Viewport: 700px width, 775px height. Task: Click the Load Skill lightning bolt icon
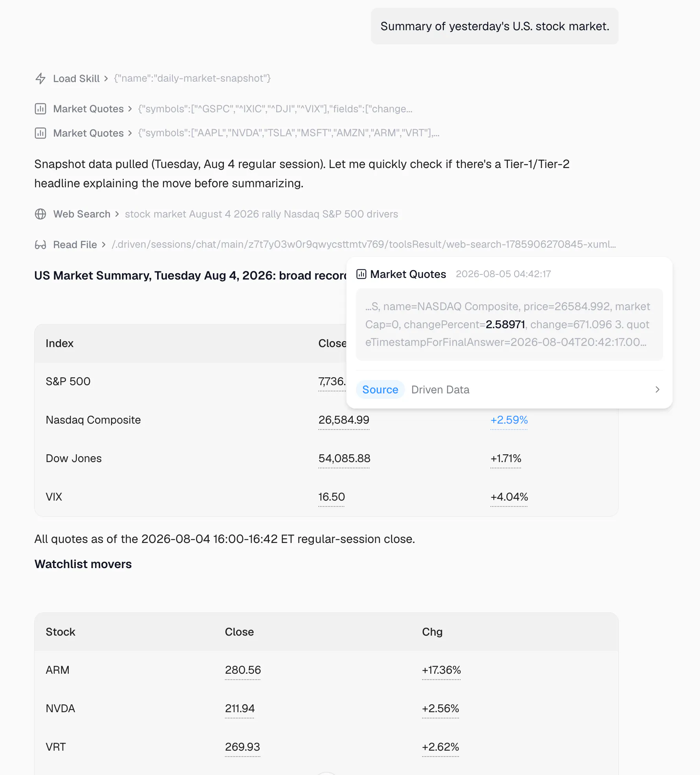(40, 79)
